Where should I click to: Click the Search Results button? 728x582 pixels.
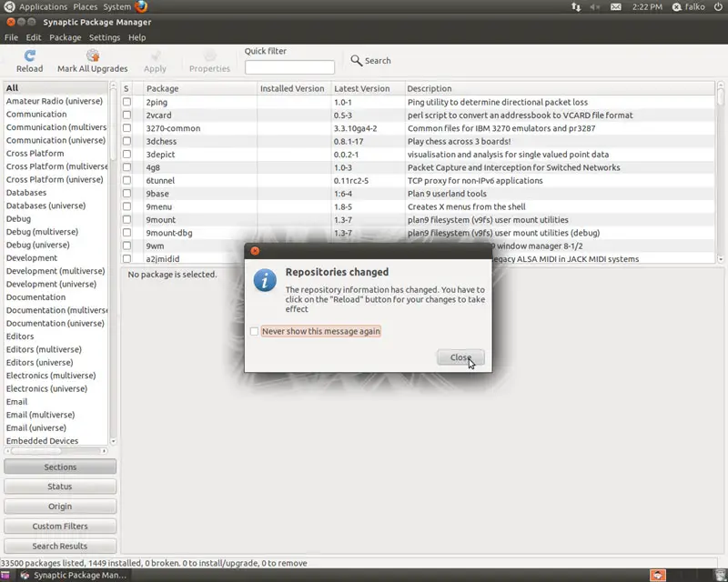pos(60,547)
